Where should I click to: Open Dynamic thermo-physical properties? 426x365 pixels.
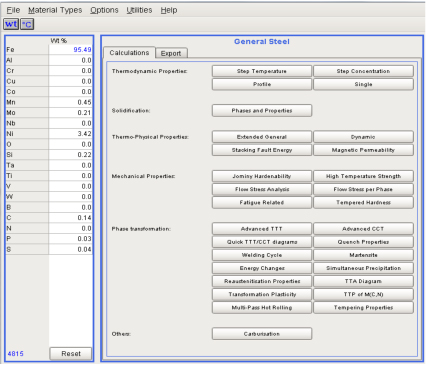(363, 137)
